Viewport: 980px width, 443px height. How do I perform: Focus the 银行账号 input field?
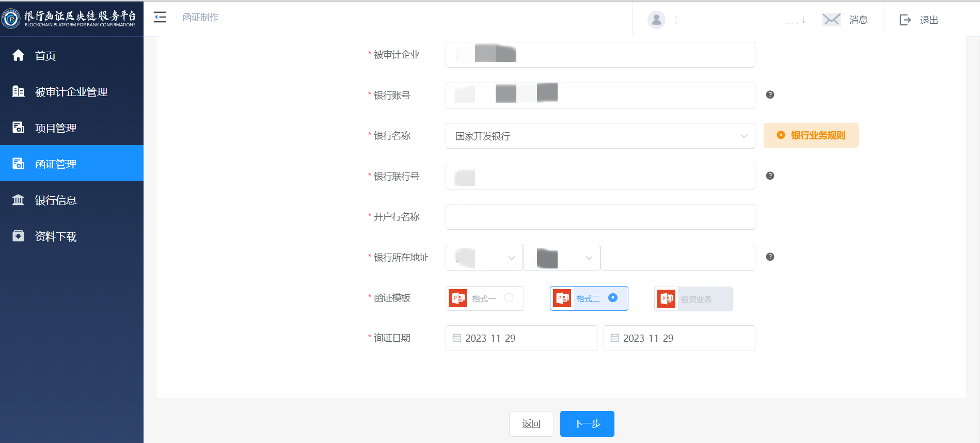click(x=600, y=96)
